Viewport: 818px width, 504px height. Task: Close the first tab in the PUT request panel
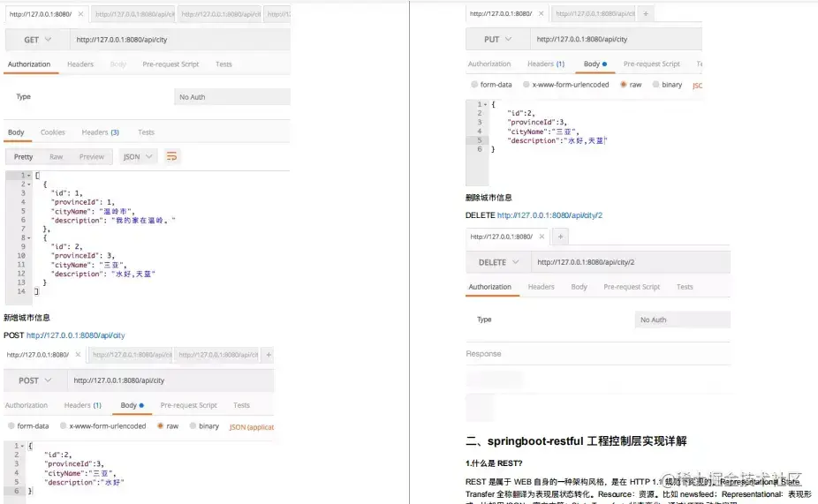pyautogui.click(x=541, y=13)
